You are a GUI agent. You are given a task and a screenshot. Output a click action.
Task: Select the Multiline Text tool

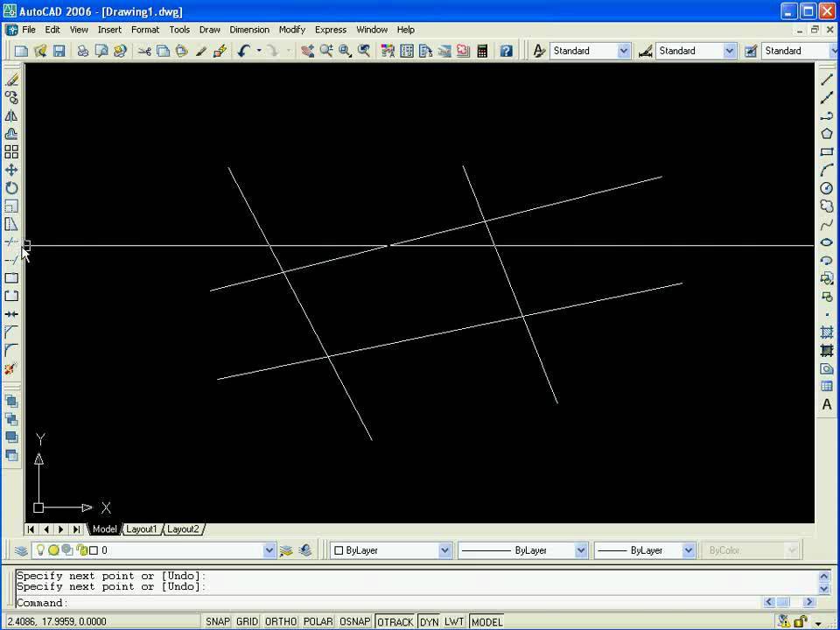click(x=827, y=404)
